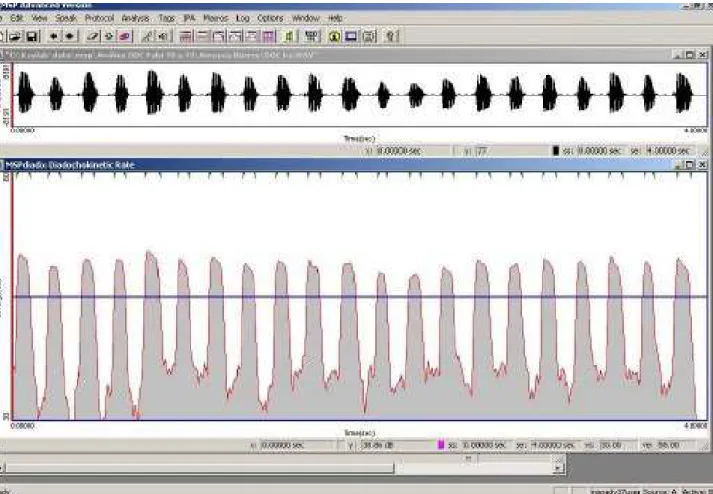
Task: Click the magenta window-layout toolbar icon
Action: (269, 36)
